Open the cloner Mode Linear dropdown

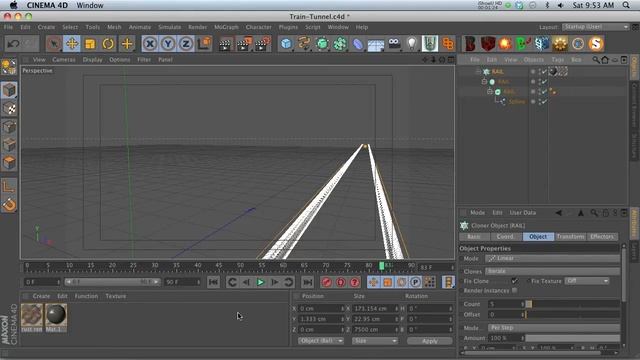552,258
